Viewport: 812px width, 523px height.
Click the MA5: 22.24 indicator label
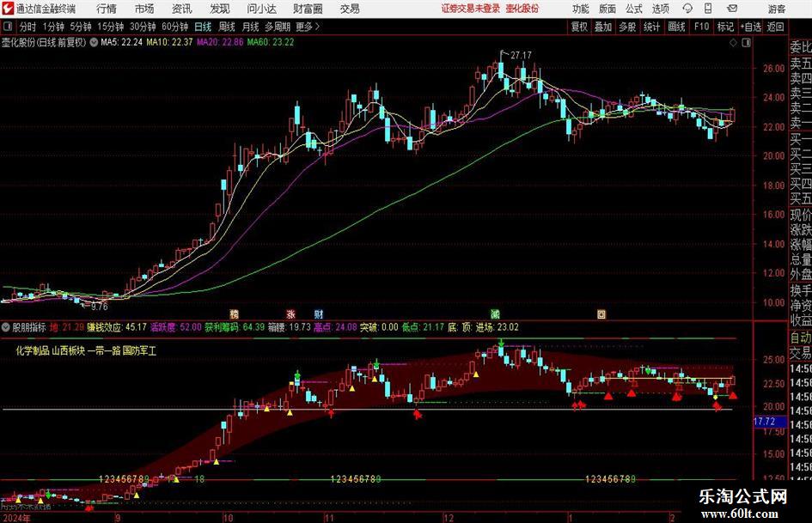pos(122,42)
